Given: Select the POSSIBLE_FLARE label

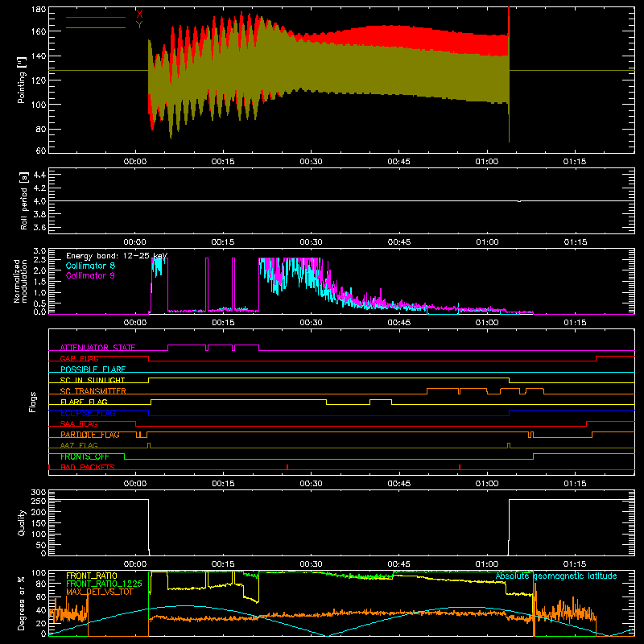Looking at the screenshot, I should [x=93, y=369].
